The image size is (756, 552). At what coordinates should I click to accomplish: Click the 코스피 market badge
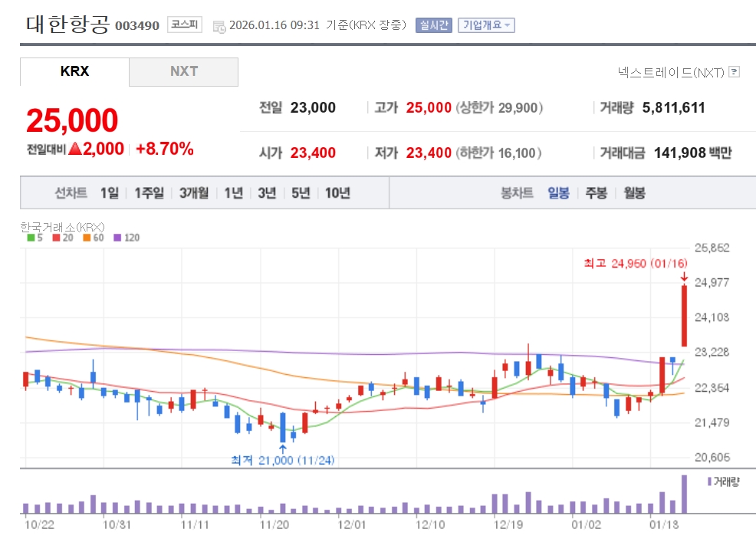click(x=184, y=25)
